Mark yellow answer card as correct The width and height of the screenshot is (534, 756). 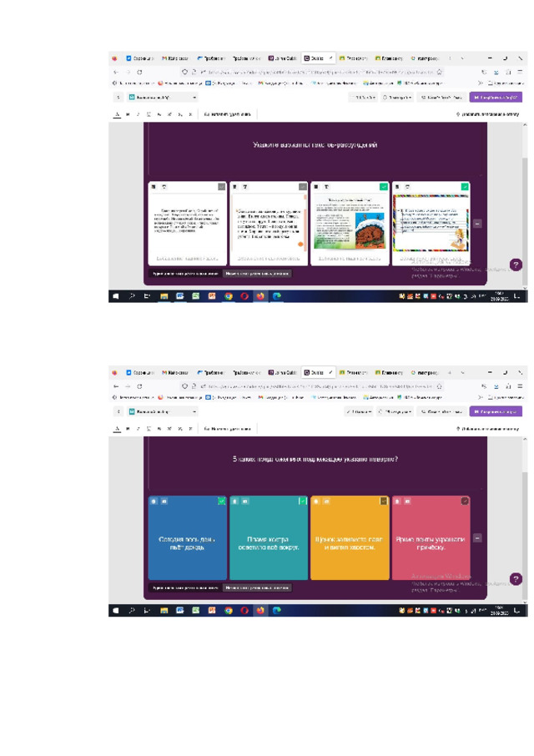tap(384, 501)
